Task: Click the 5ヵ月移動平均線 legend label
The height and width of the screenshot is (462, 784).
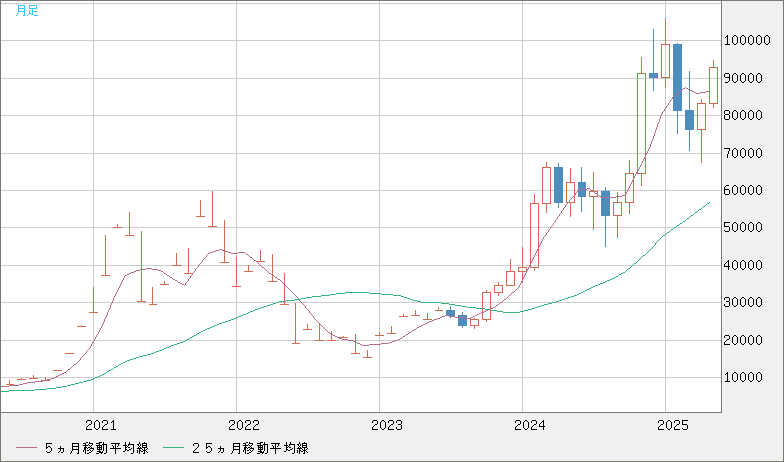Action: click(x=96, y=448)
